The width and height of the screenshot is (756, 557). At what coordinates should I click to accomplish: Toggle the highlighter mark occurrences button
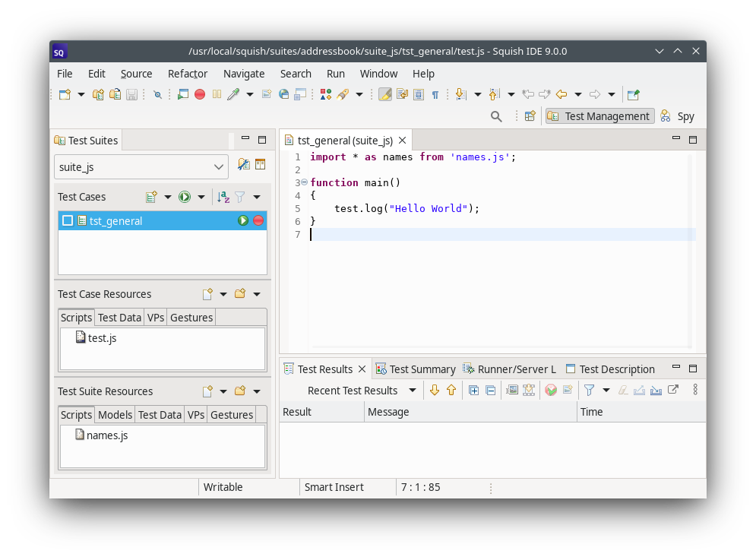(385, 94)
